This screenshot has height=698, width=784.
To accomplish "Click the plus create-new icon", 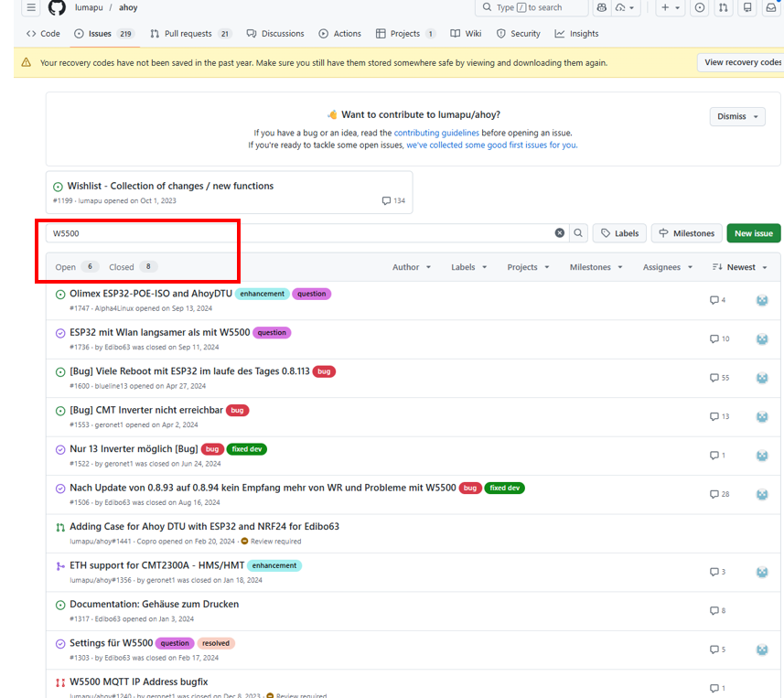I will [x=670, y=7].
